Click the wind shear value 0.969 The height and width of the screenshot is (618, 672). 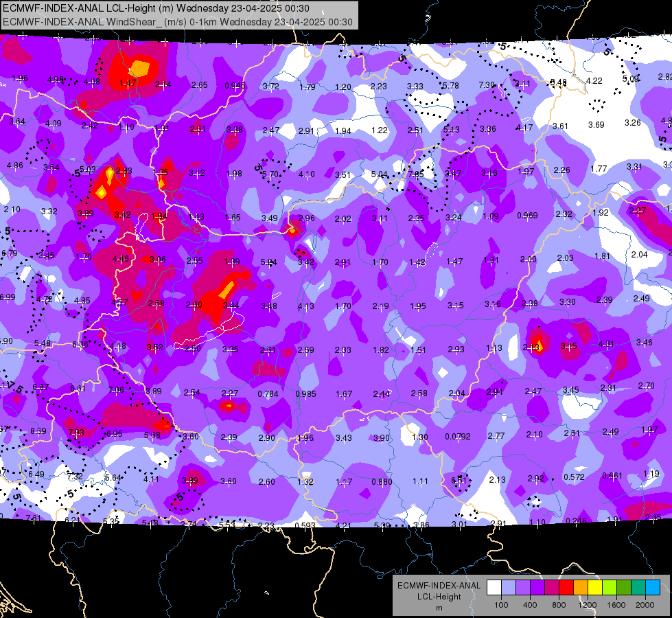pos(527,216)
